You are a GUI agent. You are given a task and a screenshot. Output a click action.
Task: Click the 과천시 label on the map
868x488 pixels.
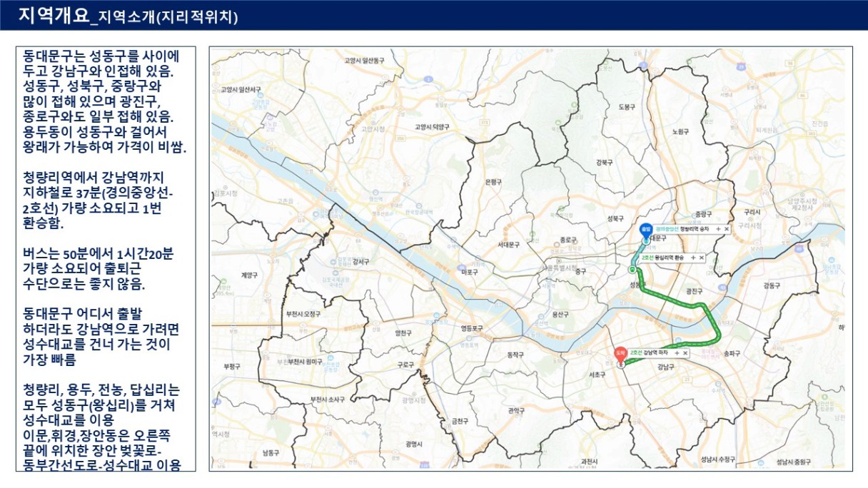click(x=590, y=462)
